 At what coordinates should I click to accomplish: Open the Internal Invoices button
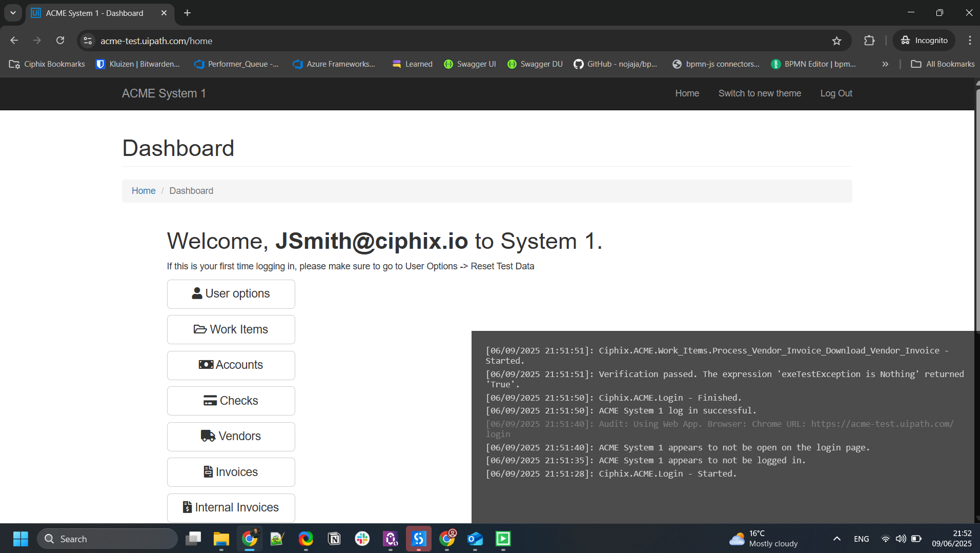[x=231, y=508]
